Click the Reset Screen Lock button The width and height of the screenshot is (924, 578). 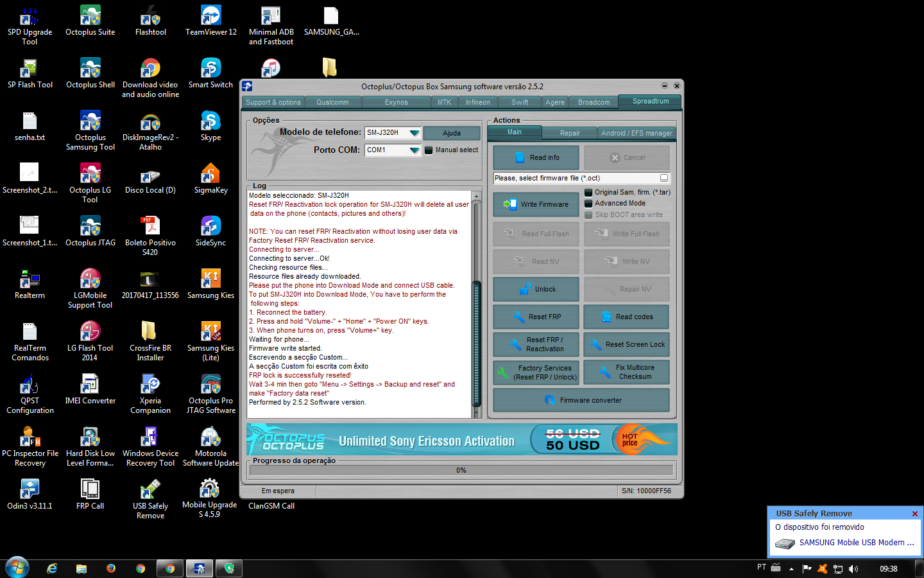coord(627,344)
